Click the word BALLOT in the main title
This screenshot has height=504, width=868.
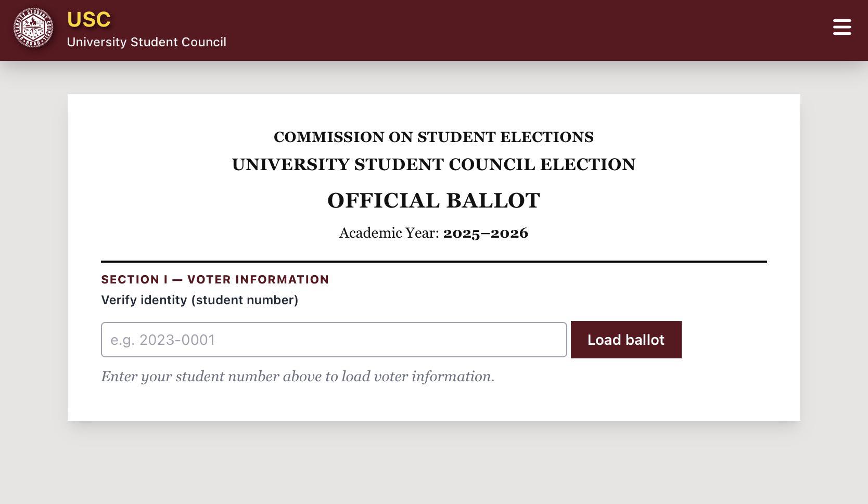coord(493,201)
